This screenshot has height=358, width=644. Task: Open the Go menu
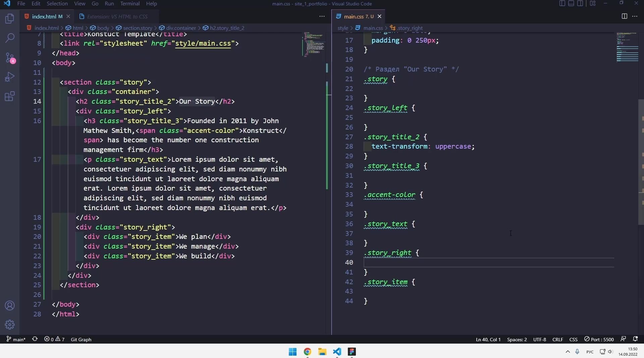tap(95, 3)
